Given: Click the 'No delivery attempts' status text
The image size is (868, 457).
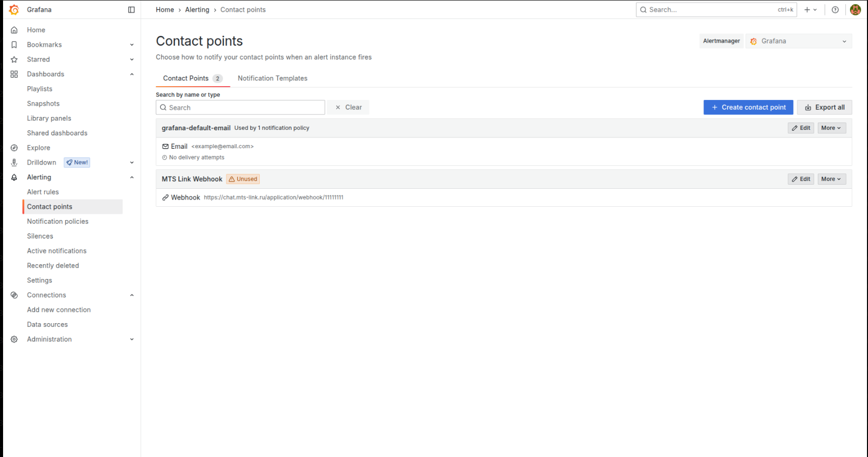Looking at the screenshot, I should 197,157.
